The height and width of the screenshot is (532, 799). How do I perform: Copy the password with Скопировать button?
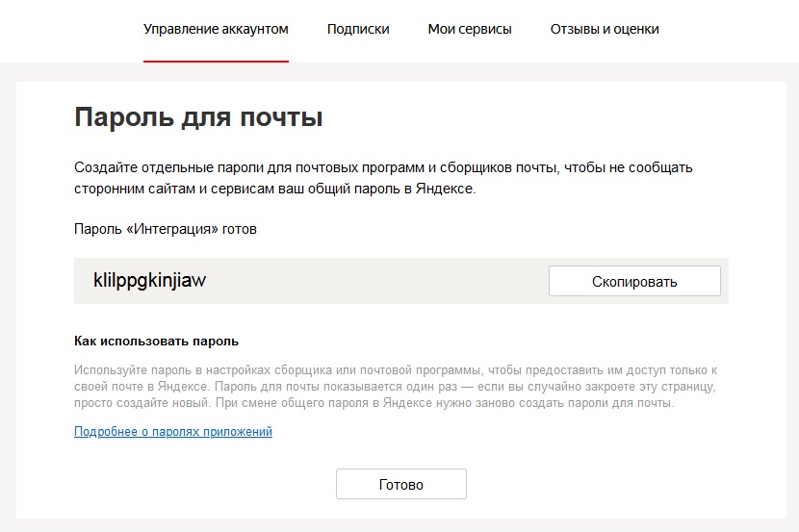(x=634, y=281)
